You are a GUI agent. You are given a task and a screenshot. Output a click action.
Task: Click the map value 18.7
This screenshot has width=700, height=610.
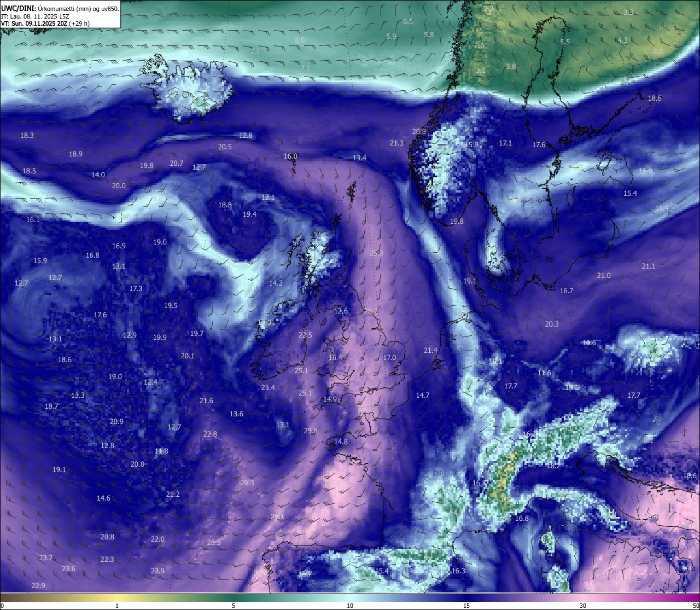[x=51, y=406]
